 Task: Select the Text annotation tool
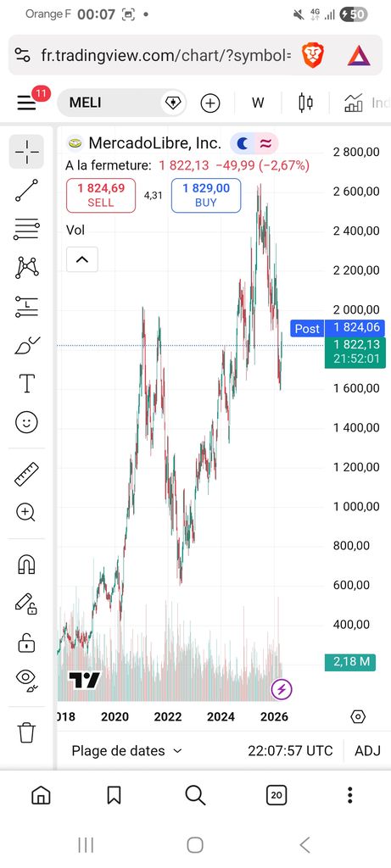(x=26, y=384)
